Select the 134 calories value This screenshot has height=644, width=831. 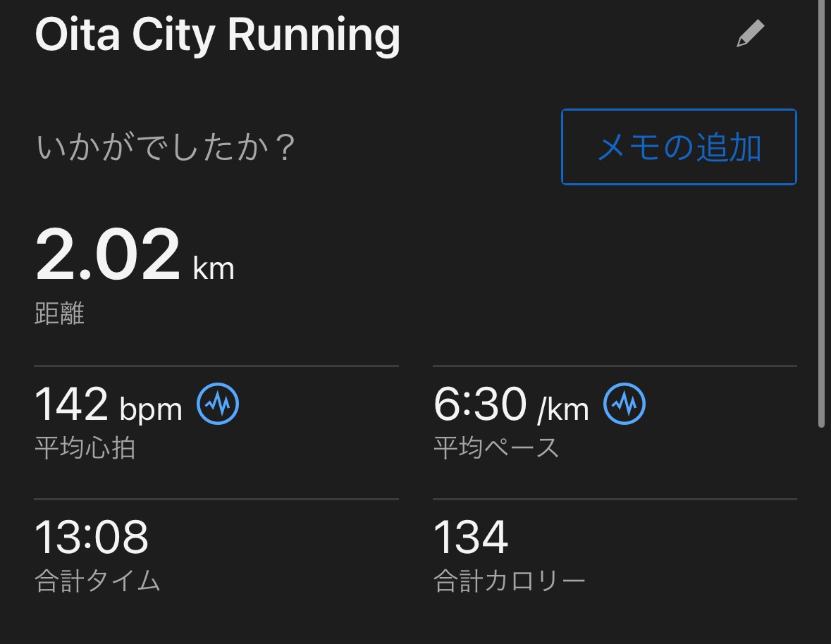[470, 537]
